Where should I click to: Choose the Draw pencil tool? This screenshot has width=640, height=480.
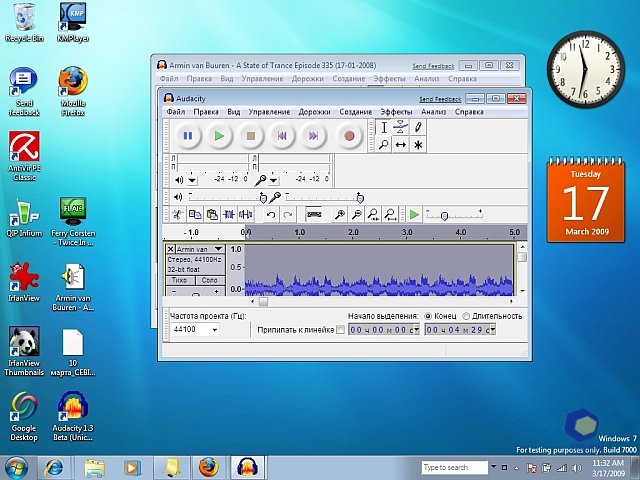tap(419, 127)
